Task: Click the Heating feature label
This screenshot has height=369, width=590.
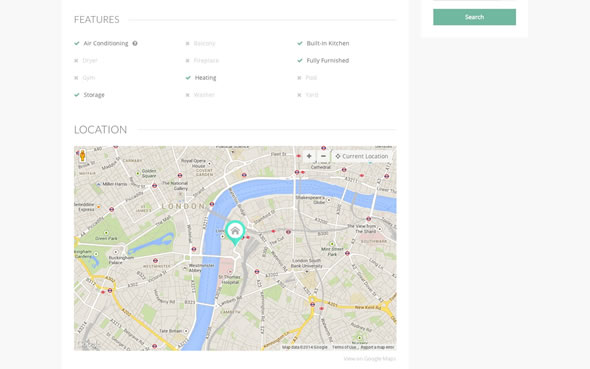Action: click(205, 78)
